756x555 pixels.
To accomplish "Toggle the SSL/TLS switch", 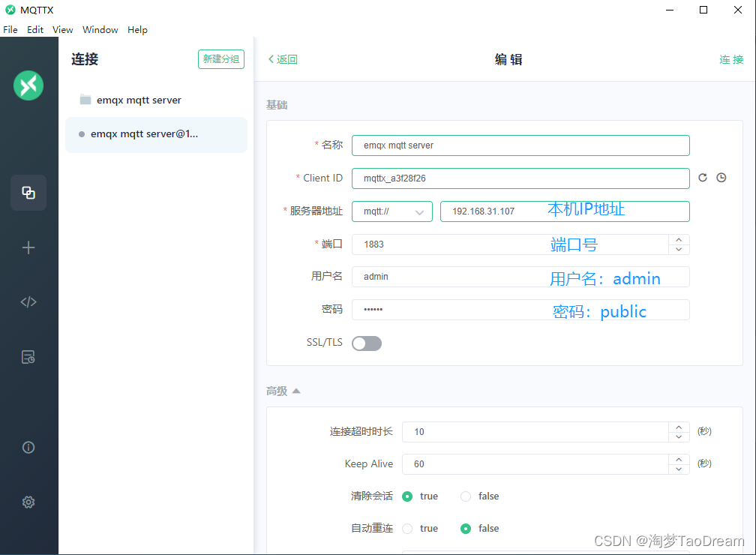I will (367, 343).
